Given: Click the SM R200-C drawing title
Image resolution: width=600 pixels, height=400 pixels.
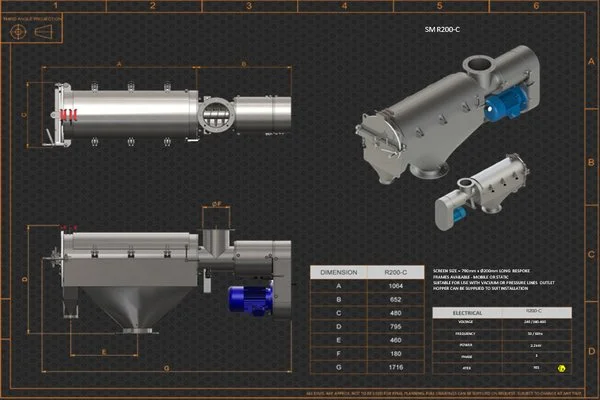Looking at the screenshot, I should [442, 29].
